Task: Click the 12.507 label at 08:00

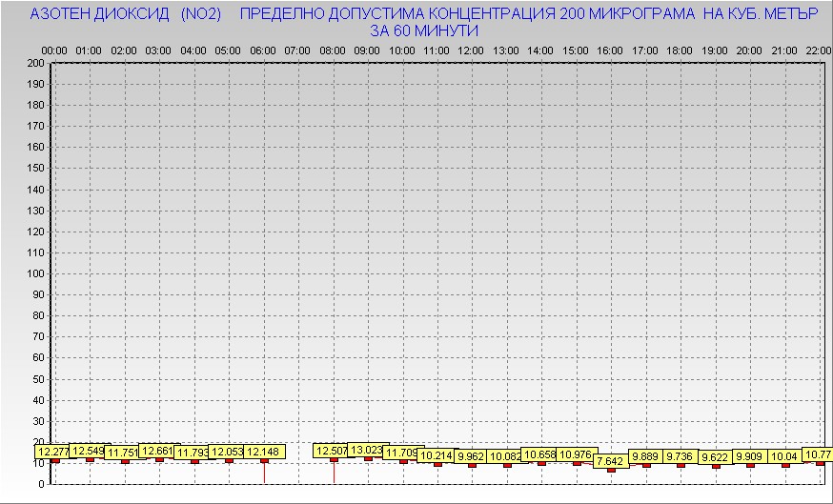Action: pyautogui.click(x=331, y=451)
